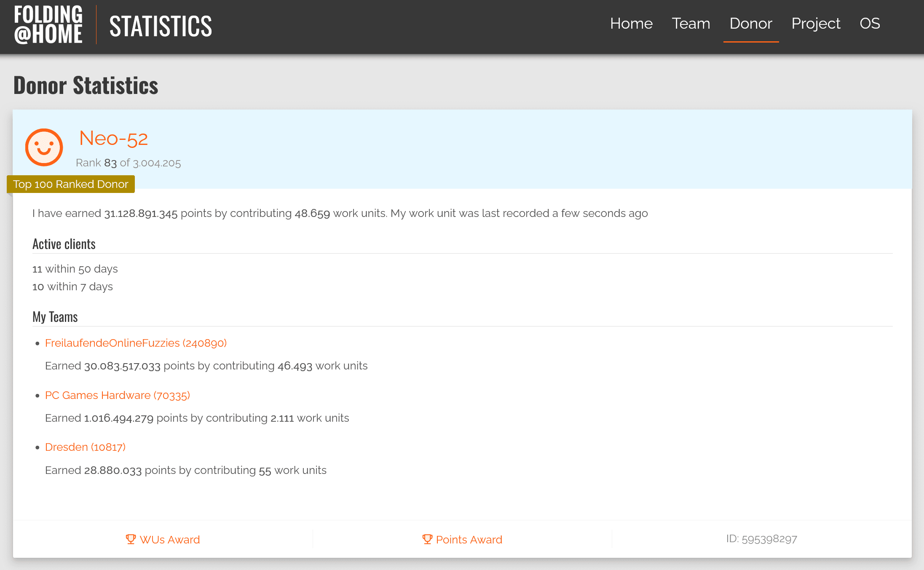This screenshot has width=924, height=570.
Task: Switch to the Team page
Action: (x=691, y=24)
